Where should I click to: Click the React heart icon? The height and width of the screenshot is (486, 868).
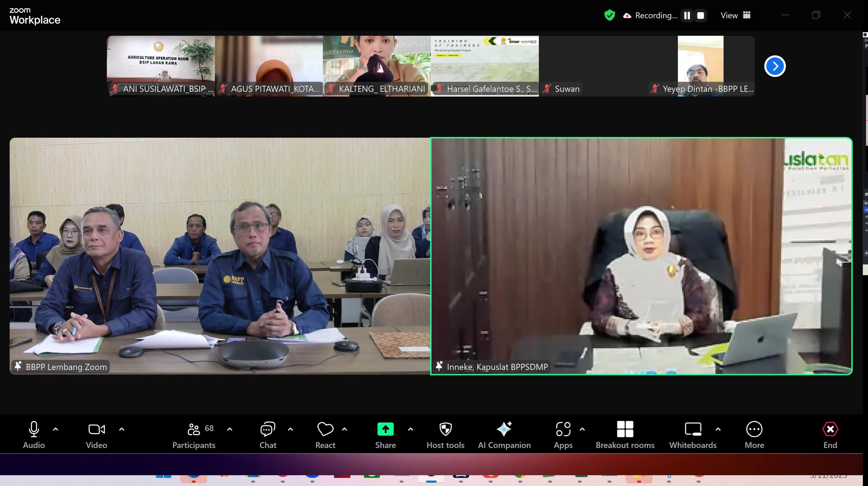coord(325,429)
